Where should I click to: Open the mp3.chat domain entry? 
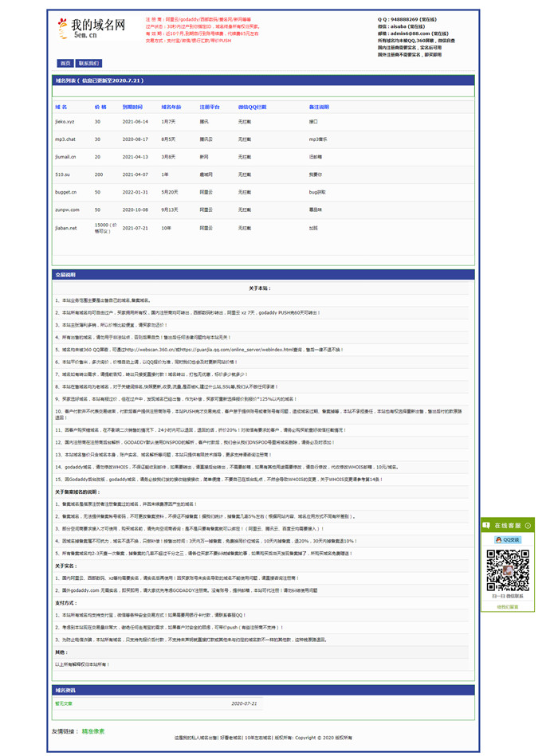(x=65, y=139)
